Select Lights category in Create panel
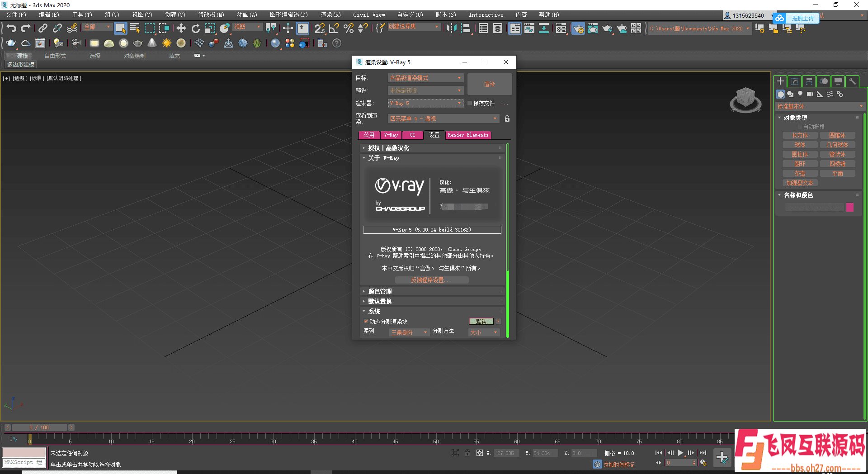Image resolution: width=868 pixels, height=474 pixels. (800, 94)
